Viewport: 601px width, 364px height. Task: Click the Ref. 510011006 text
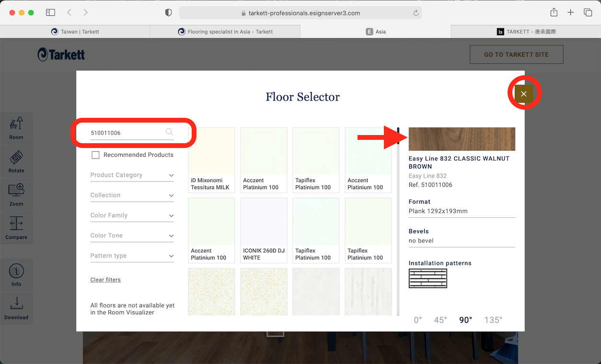(430, 185)
